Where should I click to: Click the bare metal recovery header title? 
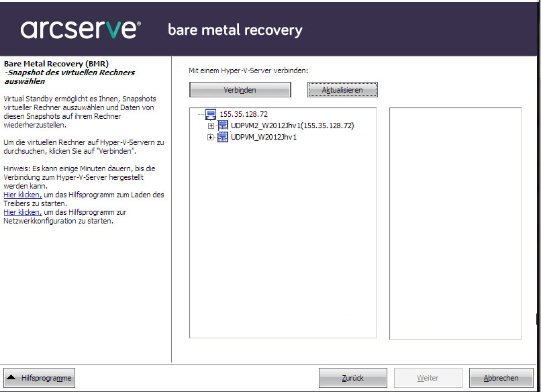click(235, 30)
